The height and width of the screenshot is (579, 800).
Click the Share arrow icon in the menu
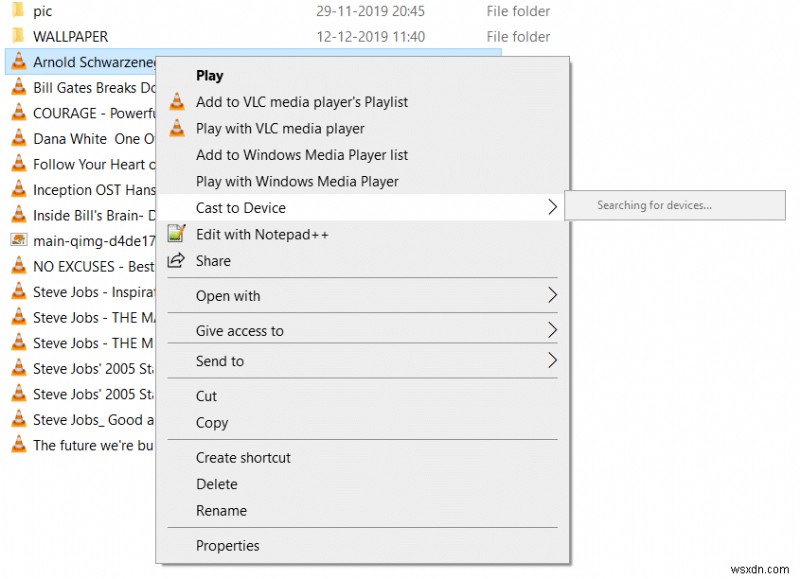[177, 261]
